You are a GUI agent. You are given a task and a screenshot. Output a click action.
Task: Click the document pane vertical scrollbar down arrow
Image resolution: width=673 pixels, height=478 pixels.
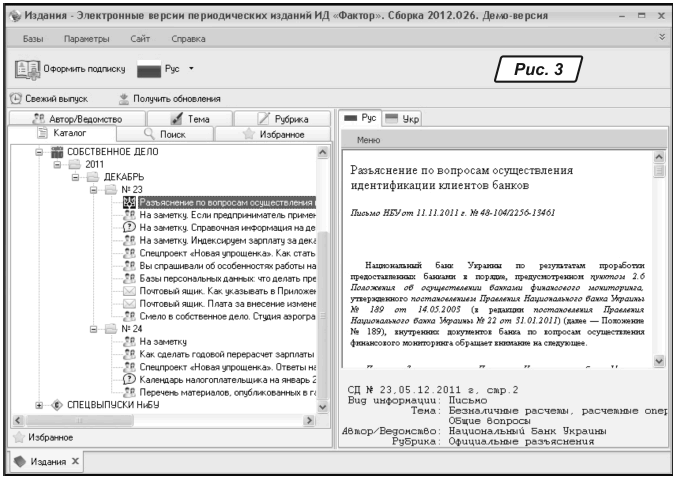click(658, 360)
